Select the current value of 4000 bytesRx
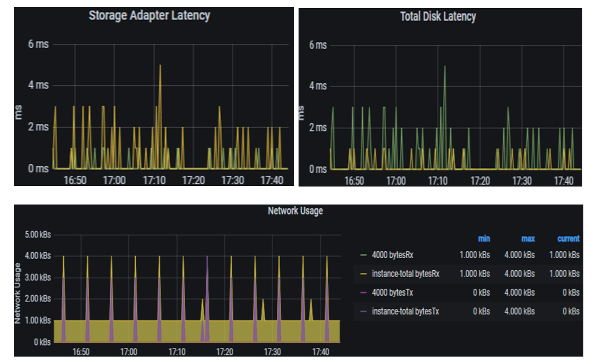The width and height of the screenshot is (595, 364). pyautogui.click(x=564, y=255)
